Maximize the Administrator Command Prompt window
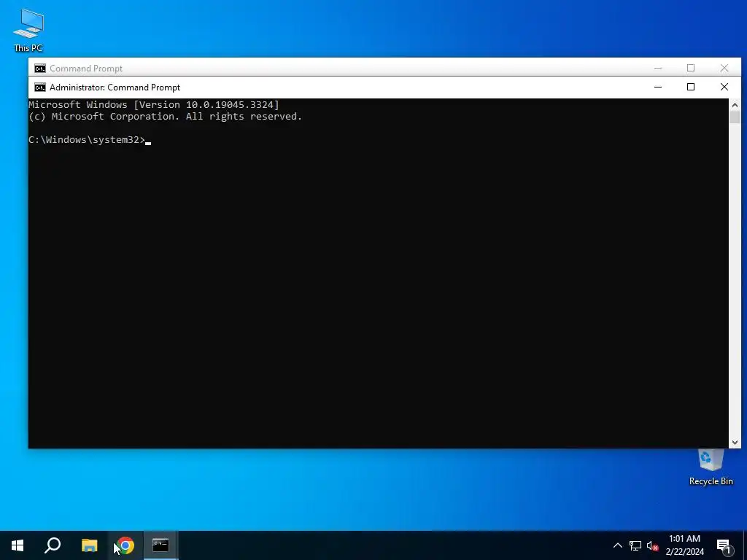This screenshot has height=560, width=747. coord(691,87)
